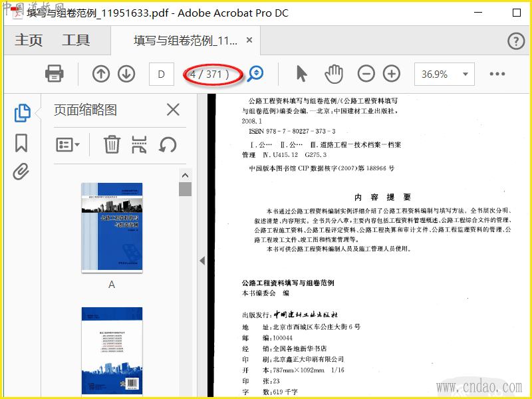Click the thumbnail panel scrollbar handle
Screen dimensions: 532x399
coord(186,189)
